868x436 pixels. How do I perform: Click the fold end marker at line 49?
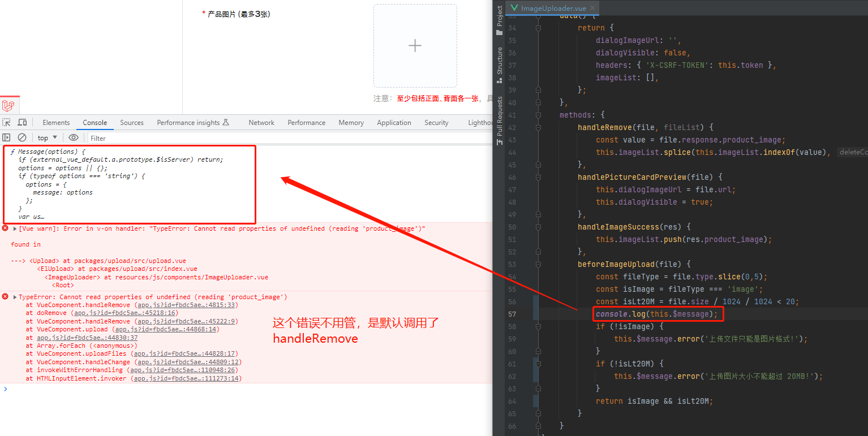click(x=538, y=214)
